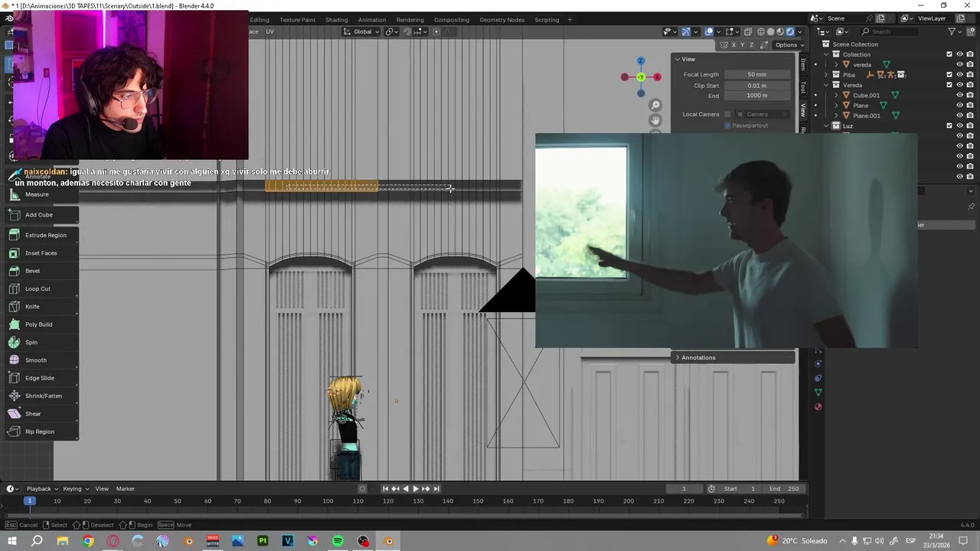This screenshot has height=551, width=980.
Task: Open the Marker menu in timeline
Action: pos(125,489)
